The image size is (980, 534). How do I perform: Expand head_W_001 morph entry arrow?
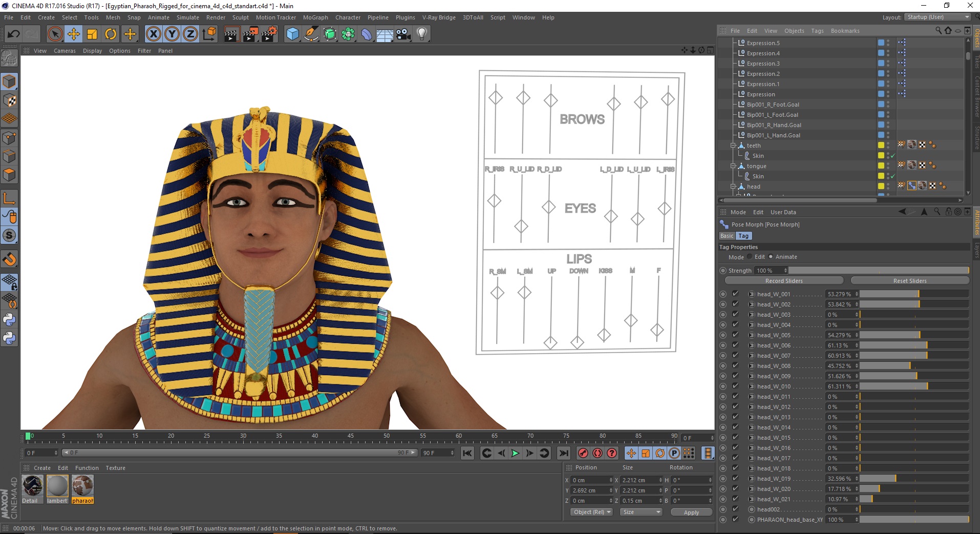click(751, 294)
